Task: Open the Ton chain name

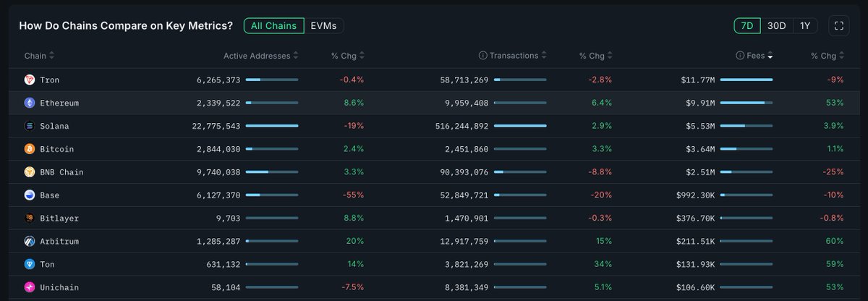Action: click(x=48, y=264)
